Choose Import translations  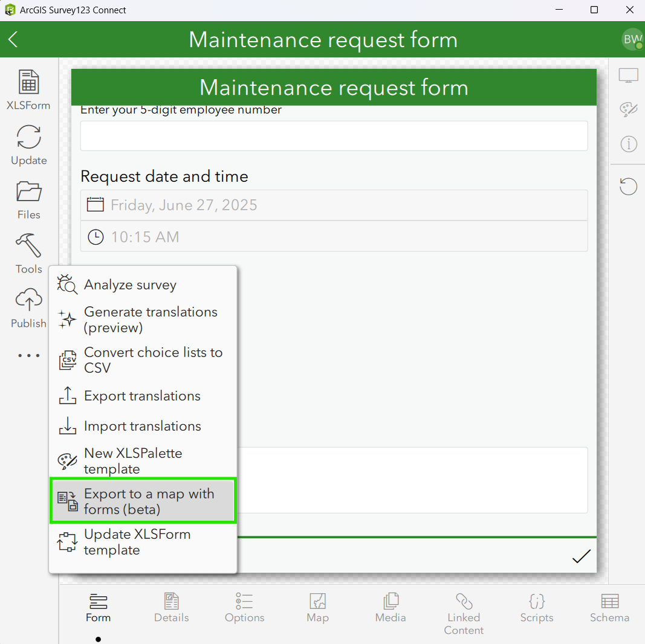tap(143, 426)
